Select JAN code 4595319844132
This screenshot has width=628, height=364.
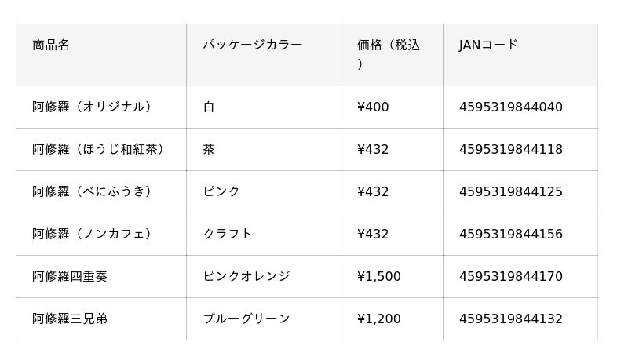tap(510, 319)
